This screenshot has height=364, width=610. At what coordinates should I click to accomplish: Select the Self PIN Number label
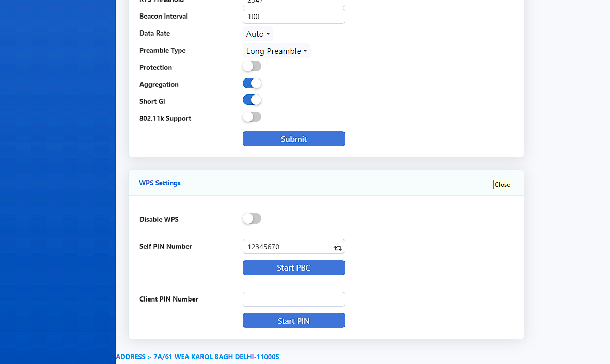pyautogui.click(x=165, y=246)
